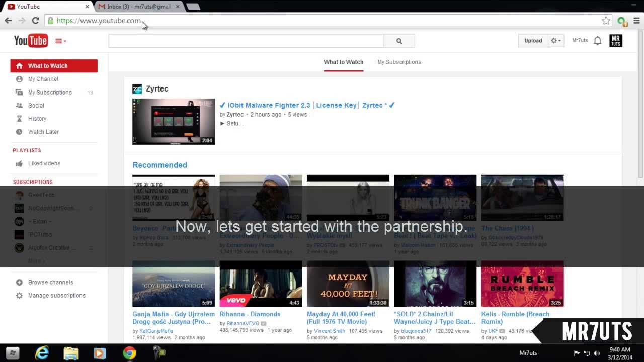Close the YouTube browser tab
The image size is (644, 362).
point(87,7)
